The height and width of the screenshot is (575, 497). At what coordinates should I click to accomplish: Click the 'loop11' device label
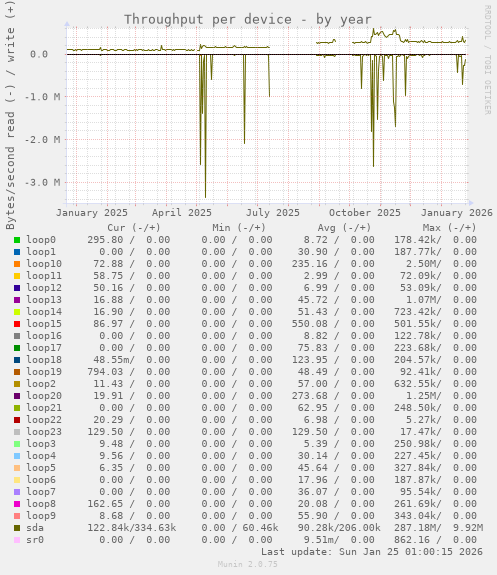click(x=44, y=276)
